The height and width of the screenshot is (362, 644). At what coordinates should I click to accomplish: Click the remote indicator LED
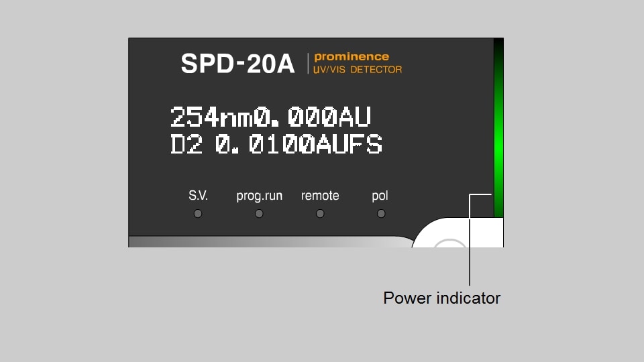(320, 214)
